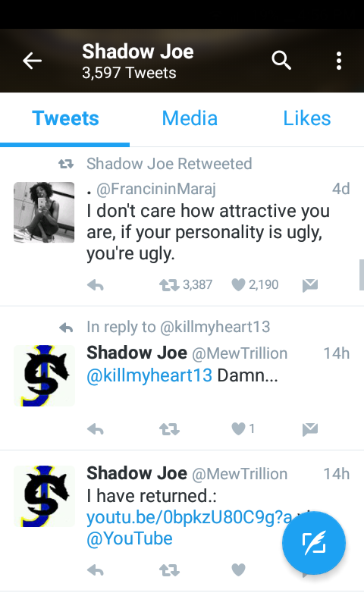Reply to the "Damn..." tweet
This screenshot has height=593, width=364.
(96, 429)
